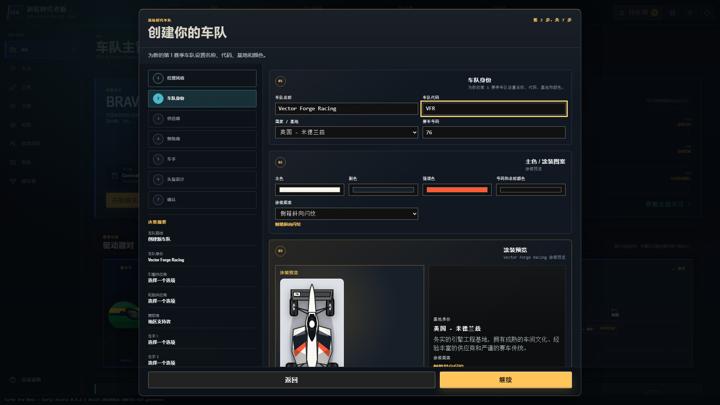The height and width of the screenshot is (405, 720).
Task: Click the yellow link below the pattern dropdown
Action: [x=288, y=225]
